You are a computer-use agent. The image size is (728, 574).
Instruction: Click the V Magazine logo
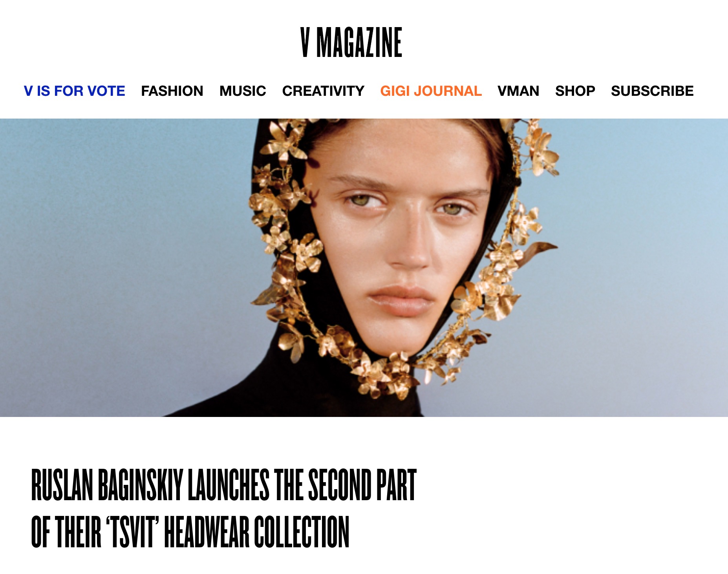[x=351, y=42]
